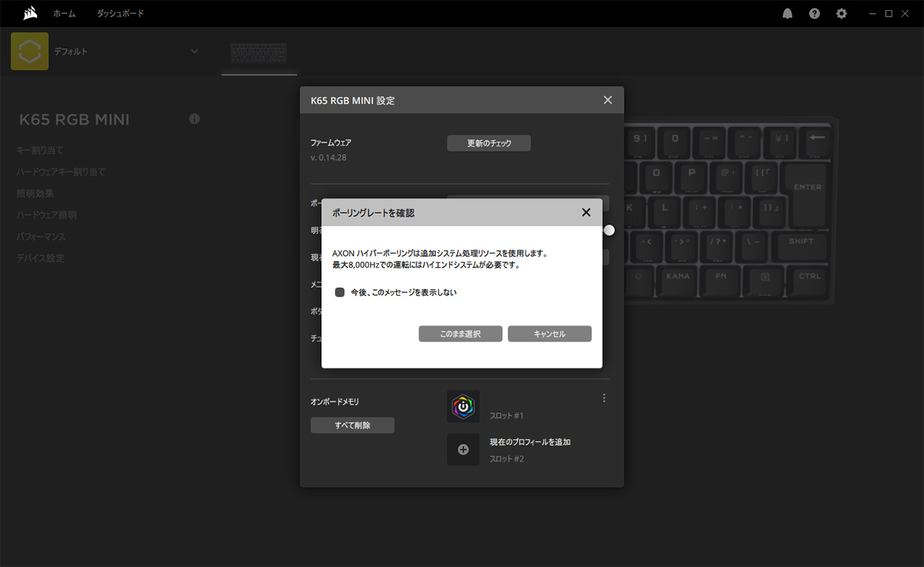
Task: Open ハードウェア照明 in the sidebar
Action: 47,215
